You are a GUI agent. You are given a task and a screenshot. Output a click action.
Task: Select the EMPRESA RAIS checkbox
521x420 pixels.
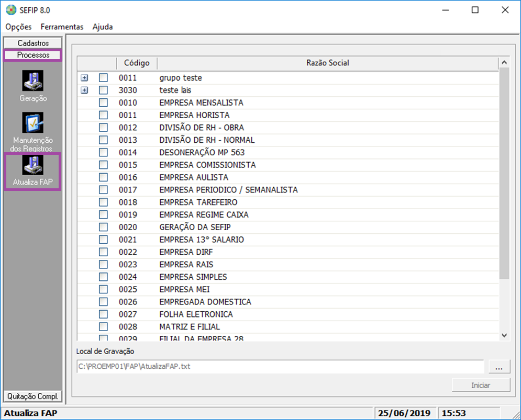(x=103, y=264)
